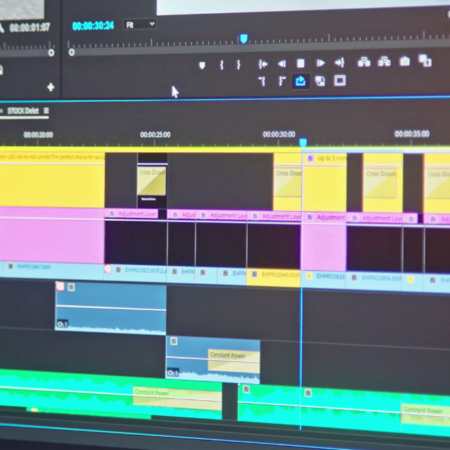The height and width of the screenshot is (450, 450).
Task: Click the Go to Out point button
Action: [340, 63]
